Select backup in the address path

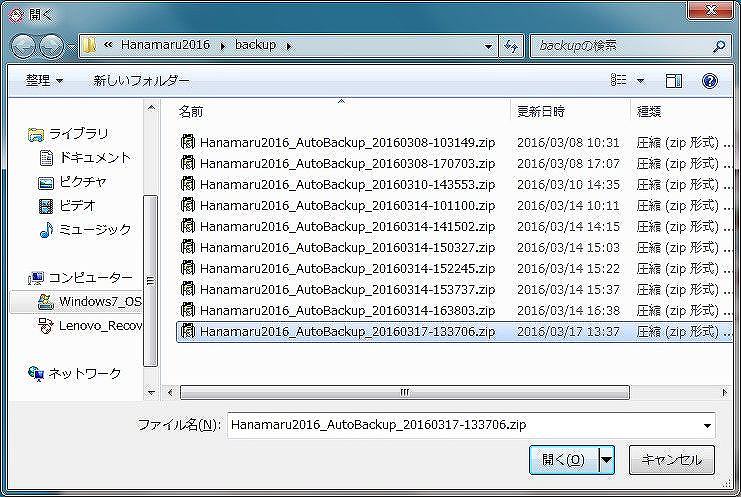(x=256, y=45)
